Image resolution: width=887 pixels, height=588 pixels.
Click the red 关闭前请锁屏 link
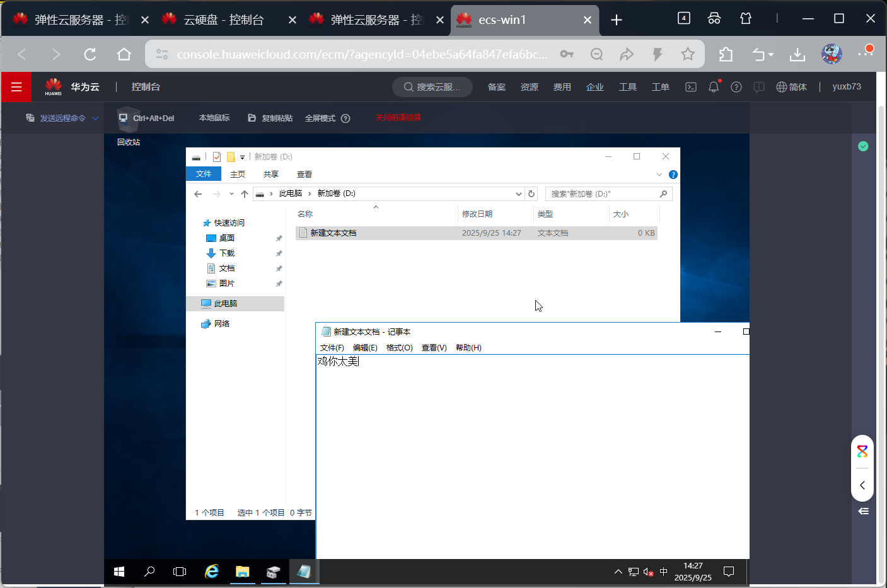[x=398, y=118]
